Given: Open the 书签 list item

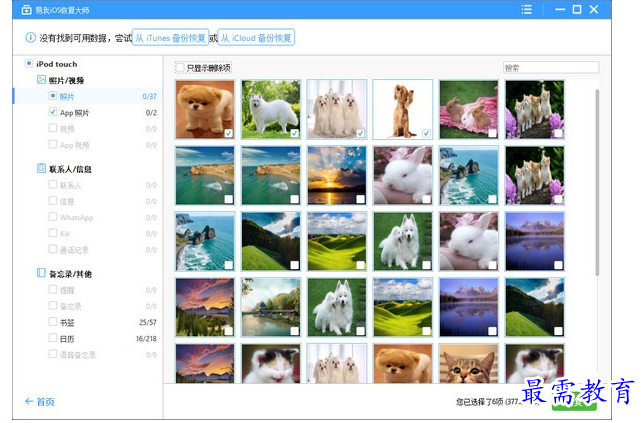Looking at the screenshot, I should (67, 323).
